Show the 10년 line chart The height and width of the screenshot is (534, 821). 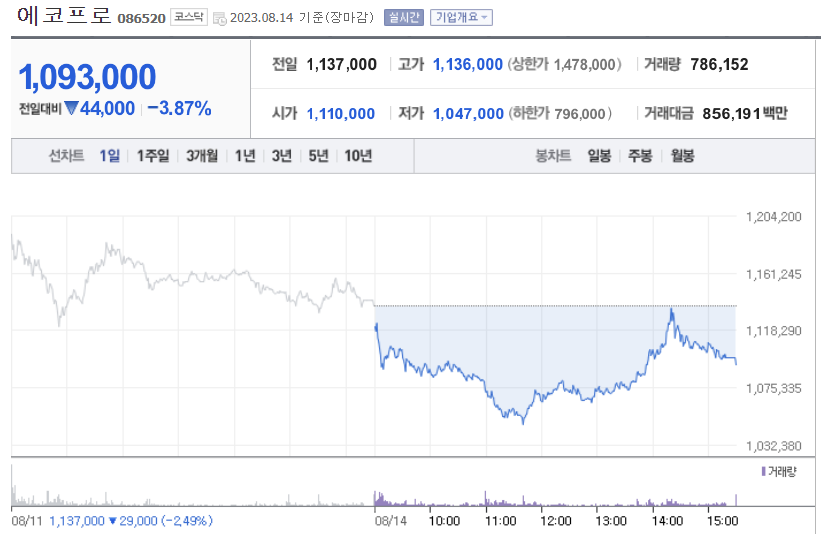358,155
